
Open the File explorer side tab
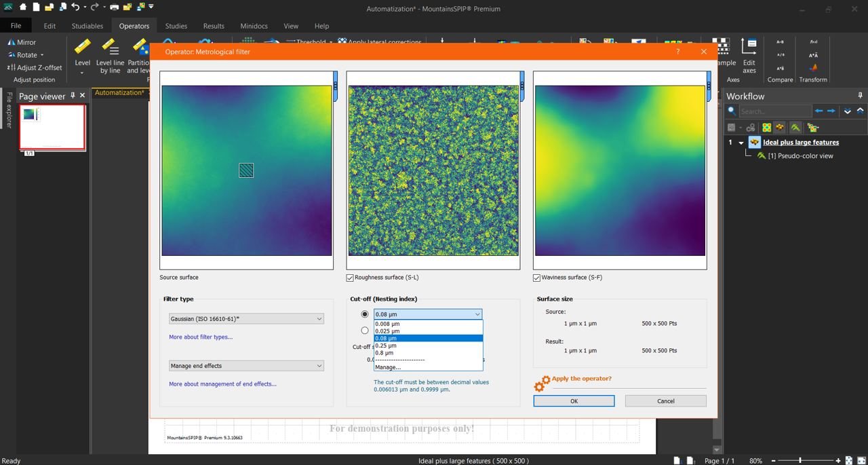[9, 109]
